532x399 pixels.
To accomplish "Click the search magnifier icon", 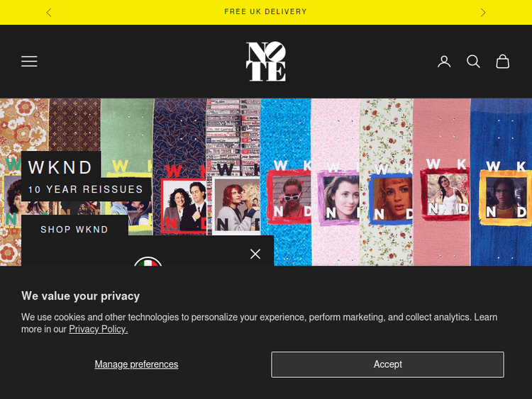I will tap(473, 62).
